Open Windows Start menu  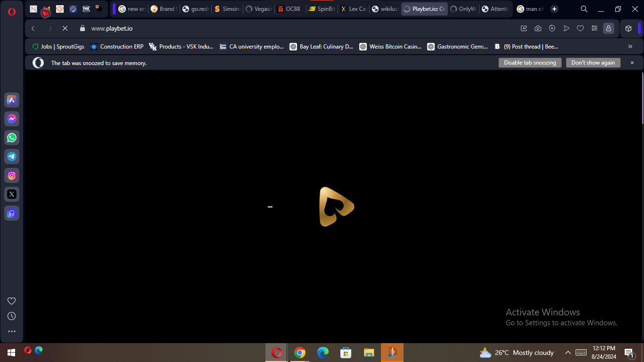[x=11, y=353]
